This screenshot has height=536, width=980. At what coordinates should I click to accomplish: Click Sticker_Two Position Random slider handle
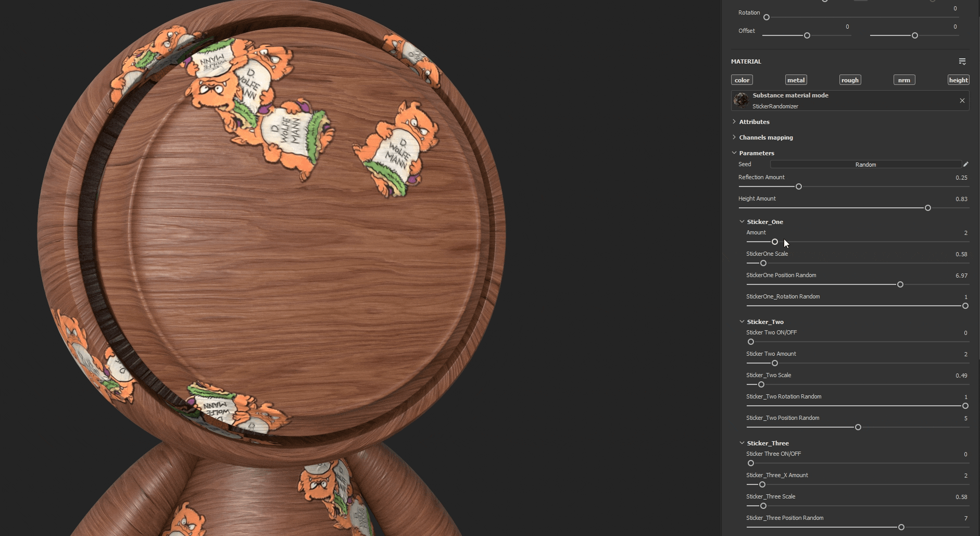coord(858,427)
